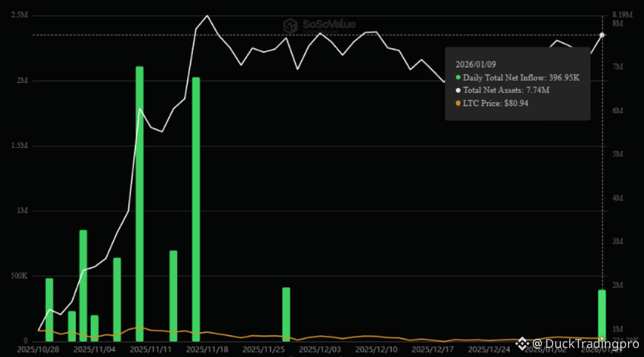Click the white endpoint marker on the assets line
Viewport: 644px width, 357px height.
click(x=601, y=35)
